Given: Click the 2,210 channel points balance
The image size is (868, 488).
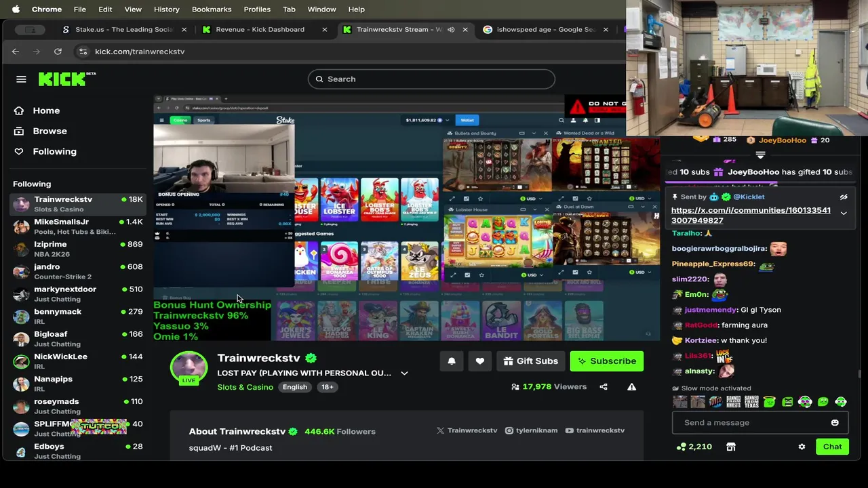Looking at the screenshot, I should [694, 447].
